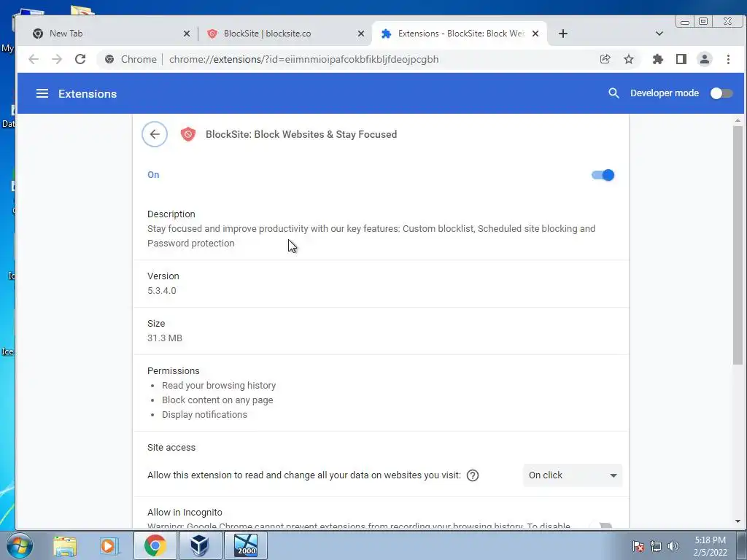Click the size value 31.3 MB
The image size is (747, 560).
click(164, 338)
